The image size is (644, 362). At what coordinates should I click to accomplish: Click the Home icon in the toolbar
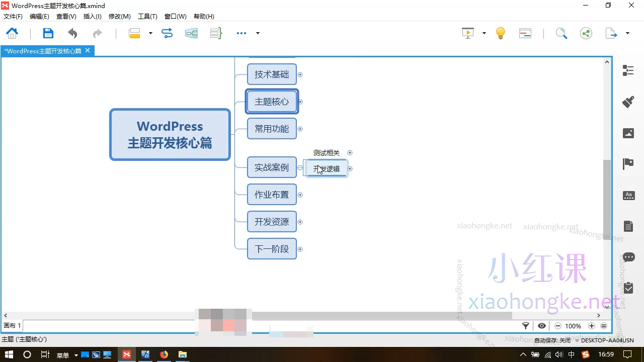[x=12, y=33]
